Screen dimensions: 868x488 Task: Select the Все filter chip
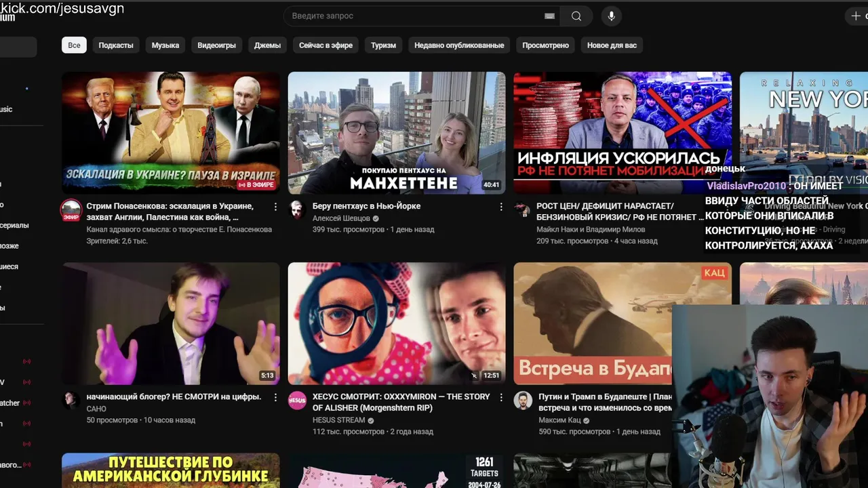pyautogui.click(x=74, y=45)
